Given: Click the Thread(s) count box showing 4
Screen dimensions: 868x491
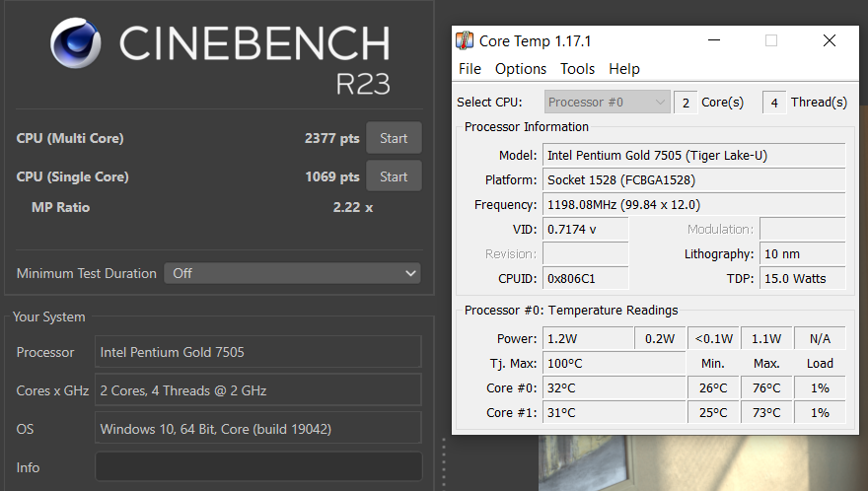Looking at the screenshot, I should 774,103.
